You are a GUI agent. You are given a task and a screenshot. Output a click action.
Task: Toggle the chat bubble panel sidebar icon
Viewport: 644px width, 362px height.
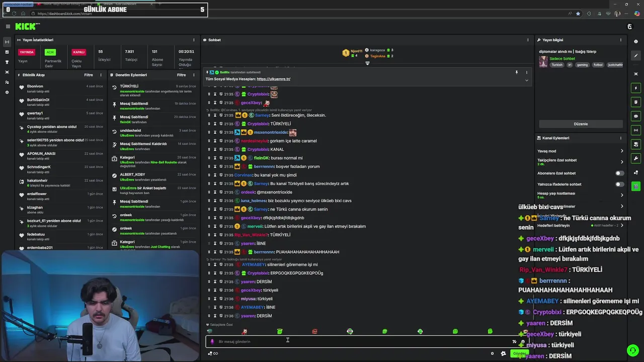tap(636, 116)
